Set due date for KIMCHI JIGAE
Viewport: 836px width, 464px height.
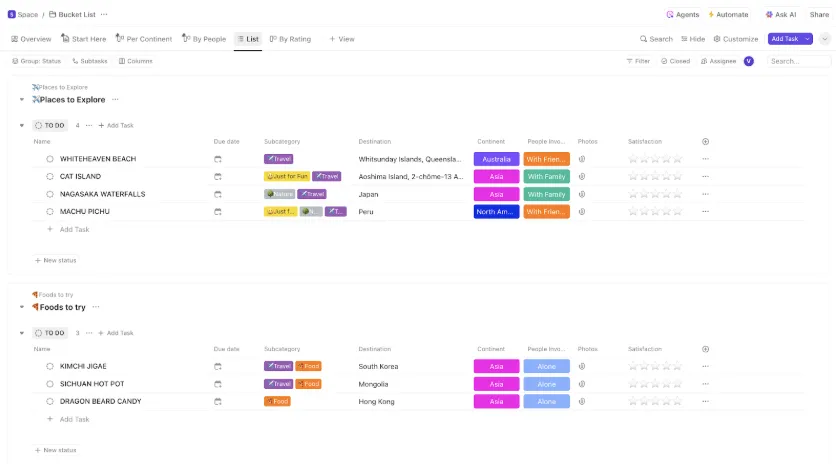pos(218,366)
